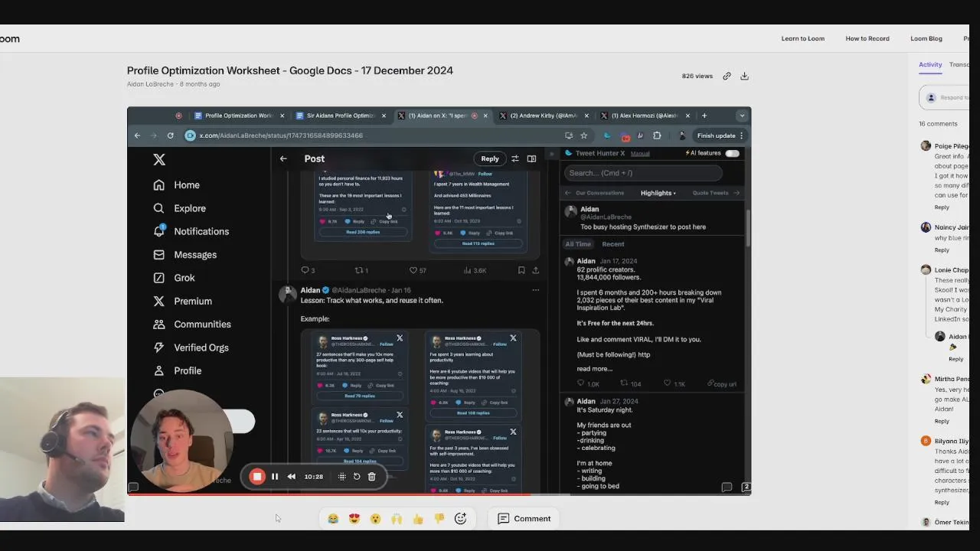980x551 pixels.
Task: Click the recorder grid drag handle icon
Action: click(342, 476)
